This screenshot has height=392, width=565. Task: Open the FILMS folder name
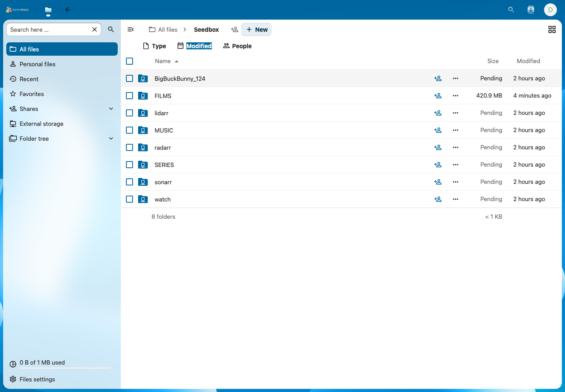tap(163, 96)
